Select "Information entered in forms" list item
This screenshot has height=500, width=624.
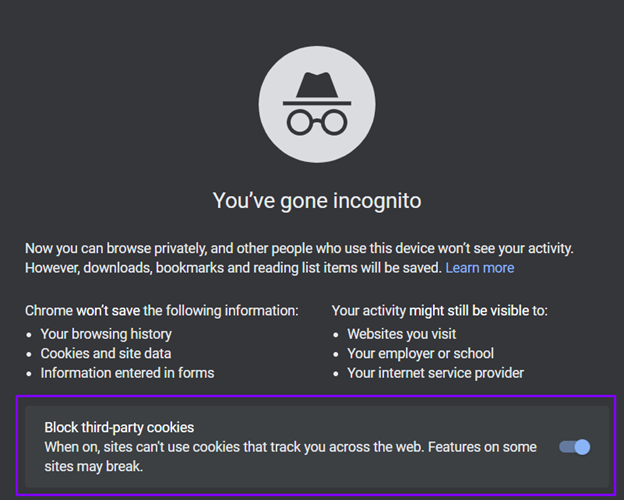coord(127,373)
